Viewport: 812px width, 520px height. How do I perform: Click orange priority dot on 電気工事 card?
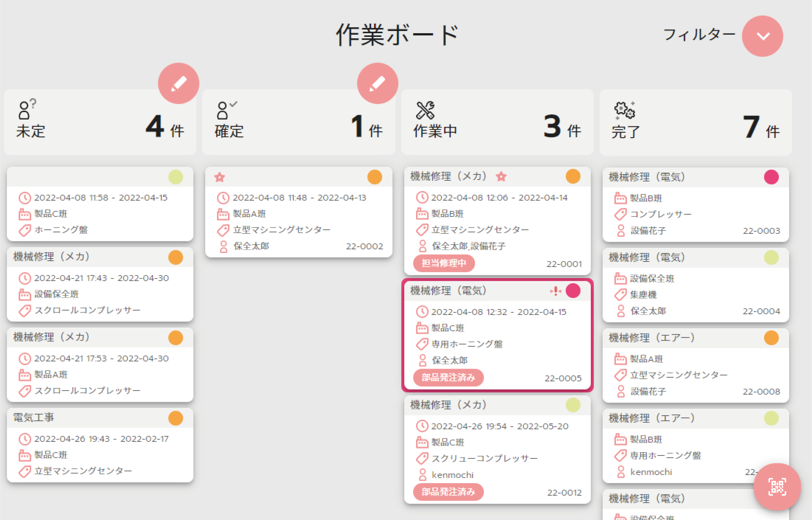click(x=175, y=418)
